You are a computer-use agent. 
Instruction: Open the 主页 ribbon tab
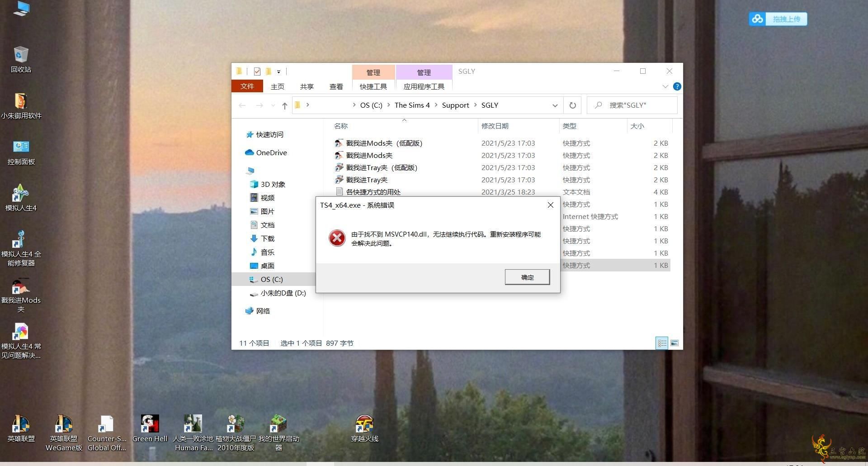278,86
